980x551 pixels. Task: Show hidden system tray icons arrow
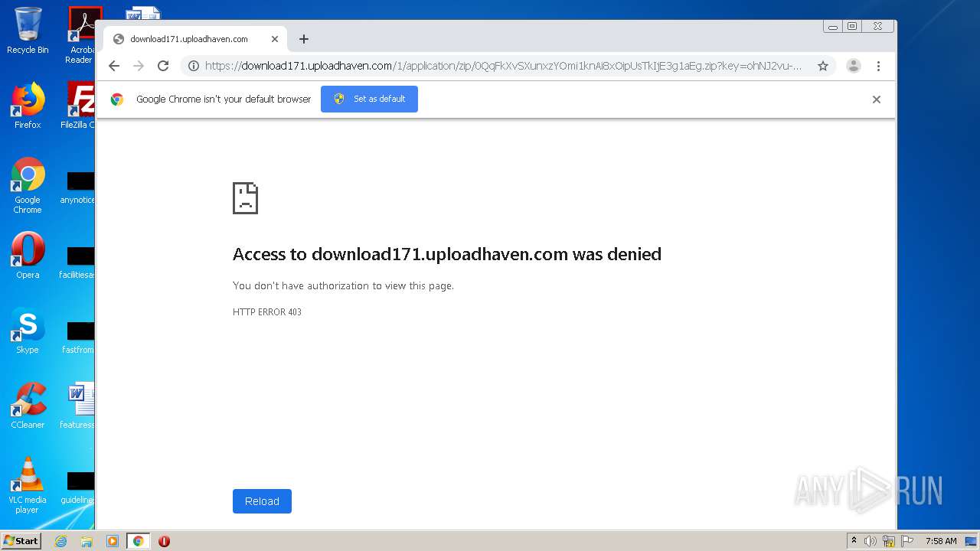[x=854, y=540]
